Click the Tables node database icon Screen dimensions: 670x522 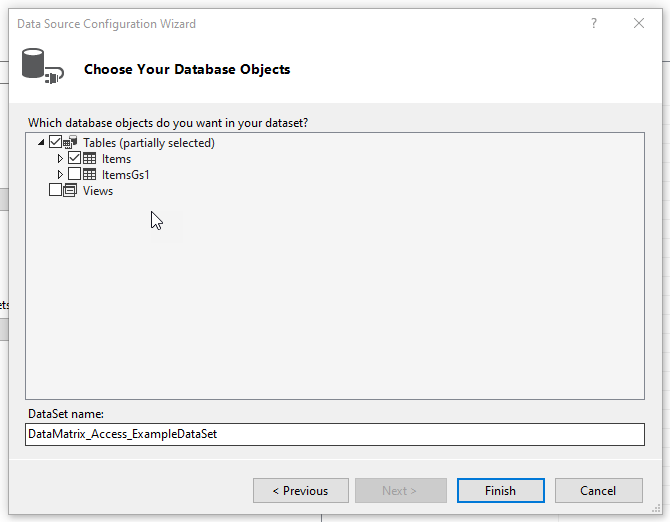(70, 142)
